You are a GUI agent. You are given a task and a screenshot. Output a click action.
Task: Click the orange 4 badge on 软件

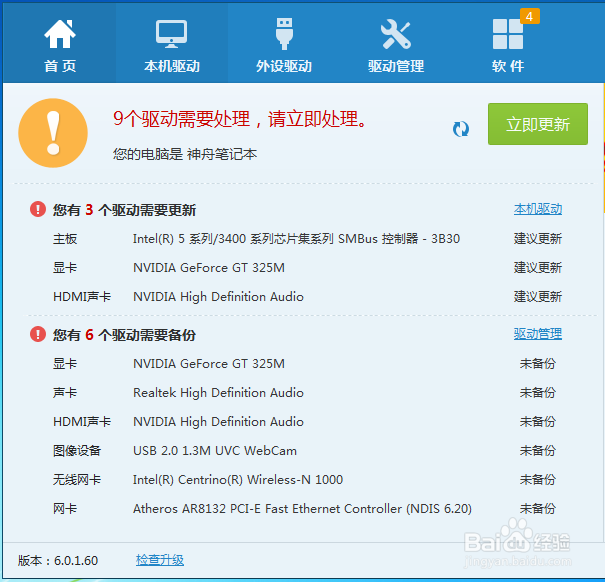tap(529, 16)
